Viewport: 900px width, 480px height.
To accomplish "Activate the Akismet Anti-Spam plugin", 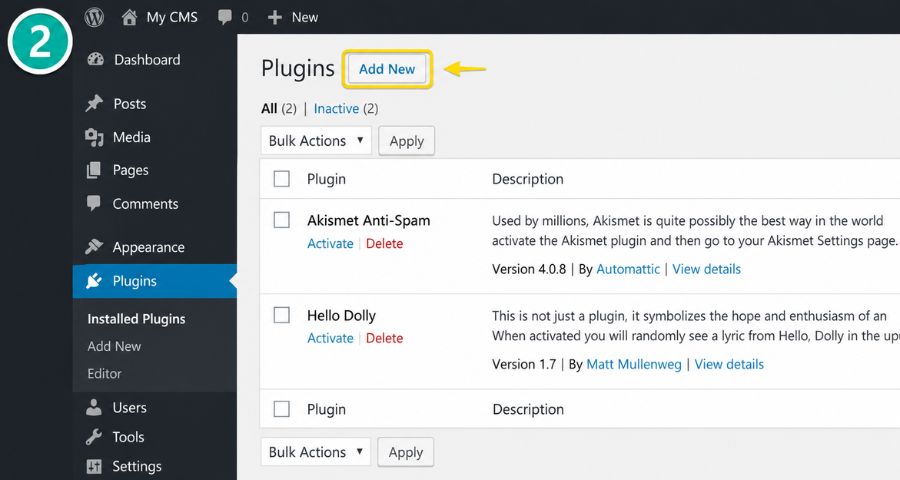I will point(330,243).
